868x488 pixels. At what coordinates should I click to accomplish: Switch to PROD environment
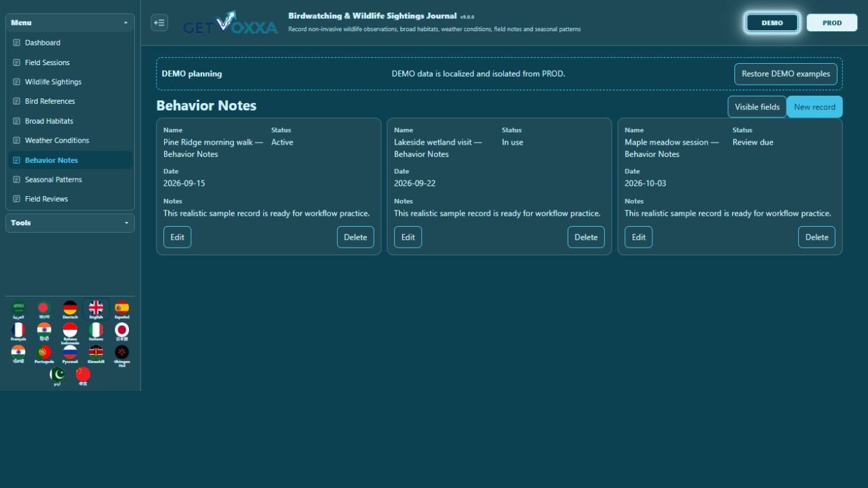click(x=832, y=22)
